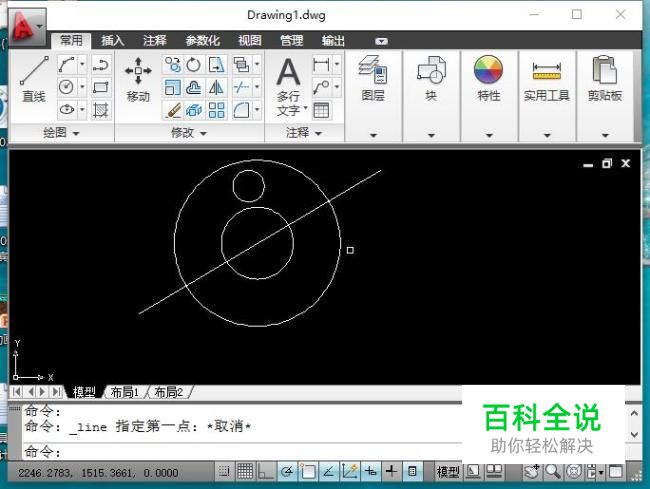Open the 布局2 layout tab
Screen dimensions: 650x489
tap(169, 392)
